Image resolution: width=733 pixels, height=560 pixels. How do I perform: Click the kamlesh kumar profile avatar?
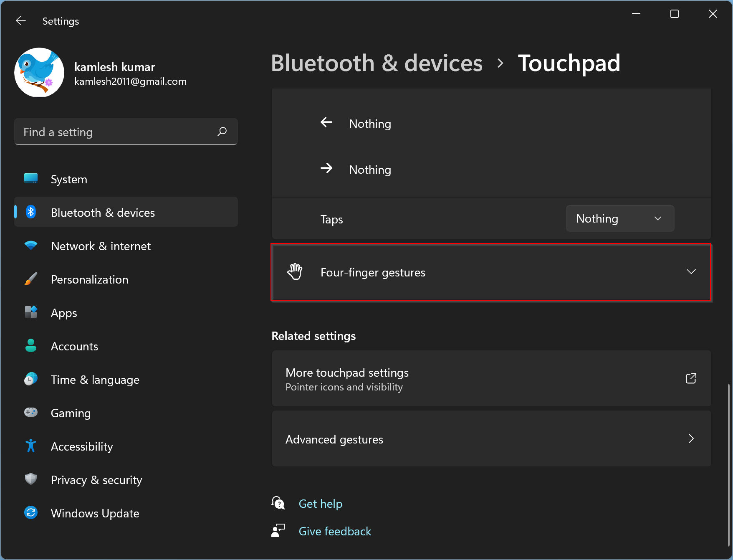click(x=39, y=72)
